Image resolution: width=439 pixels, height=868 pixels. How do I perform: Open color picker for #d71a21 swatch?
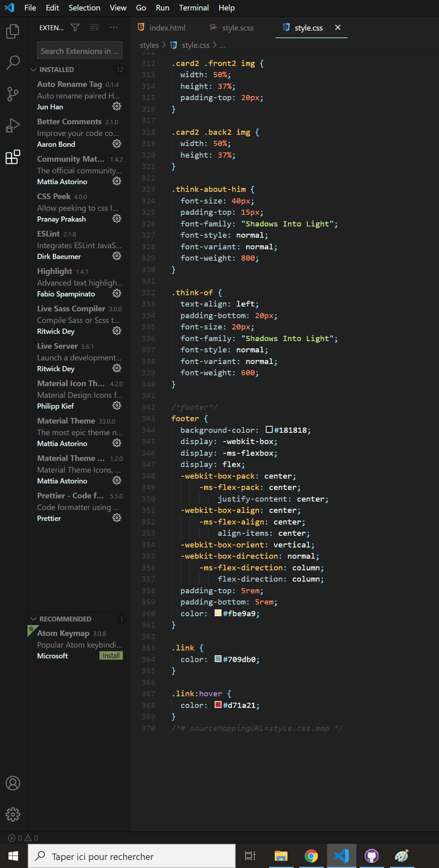pyautogui.click(x=218, y=704)
